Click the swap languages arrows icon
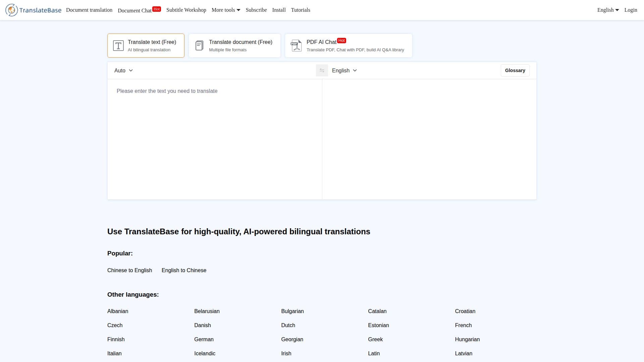The height and width of the screenshot is (362, 644). tap(322, 70)
